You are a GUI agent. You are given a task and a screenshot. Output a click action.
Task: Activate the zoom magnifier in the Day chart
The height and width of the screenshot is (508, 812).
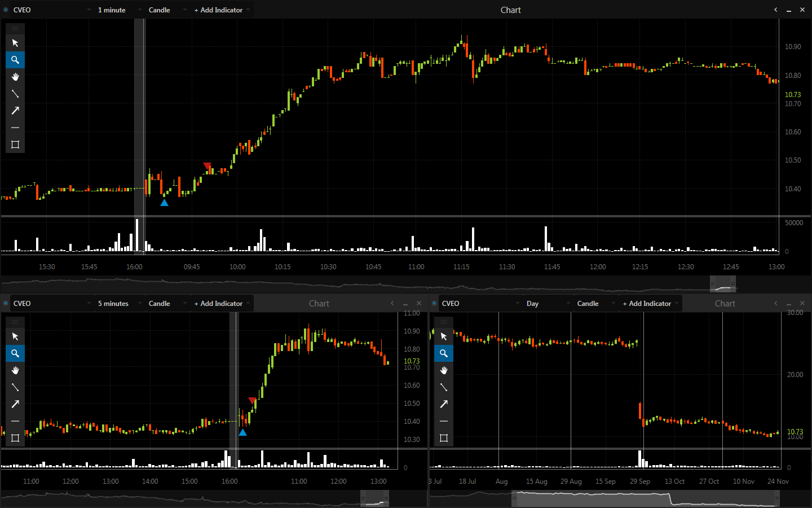coord(444,353)
